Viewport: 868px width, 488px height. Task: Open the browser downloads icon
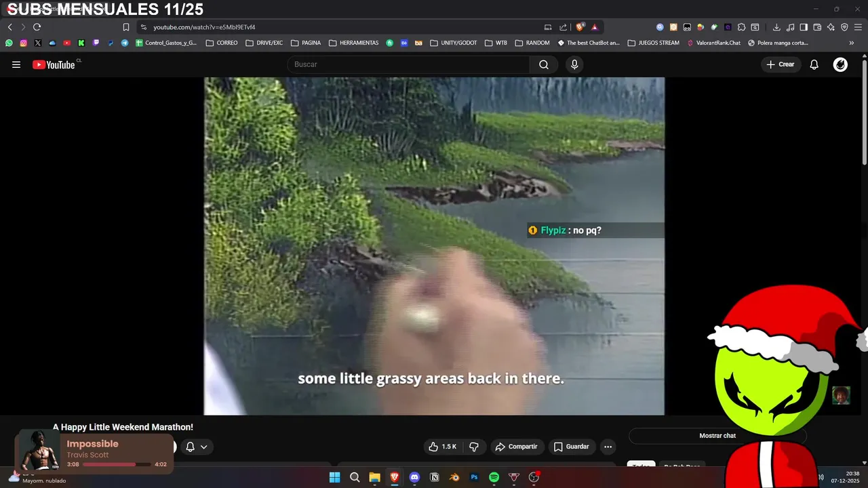776,27
